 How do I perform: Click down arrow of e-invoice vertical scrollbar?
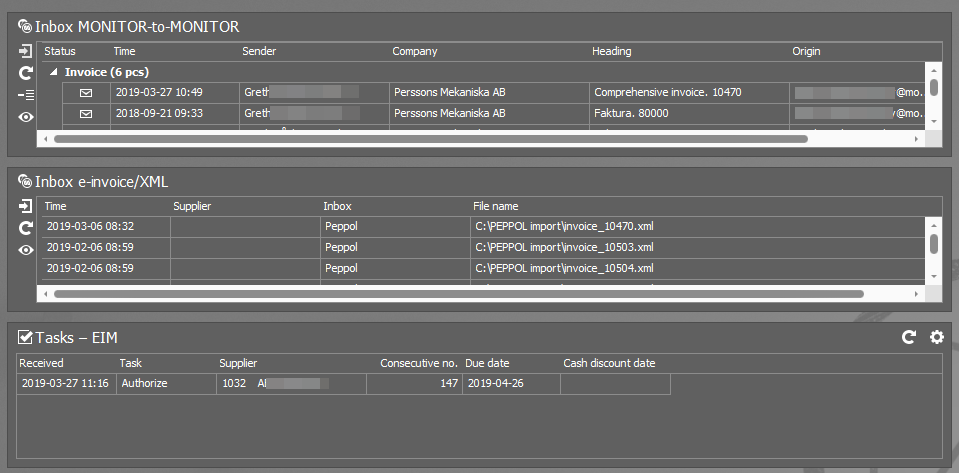(x=933, y=277)
